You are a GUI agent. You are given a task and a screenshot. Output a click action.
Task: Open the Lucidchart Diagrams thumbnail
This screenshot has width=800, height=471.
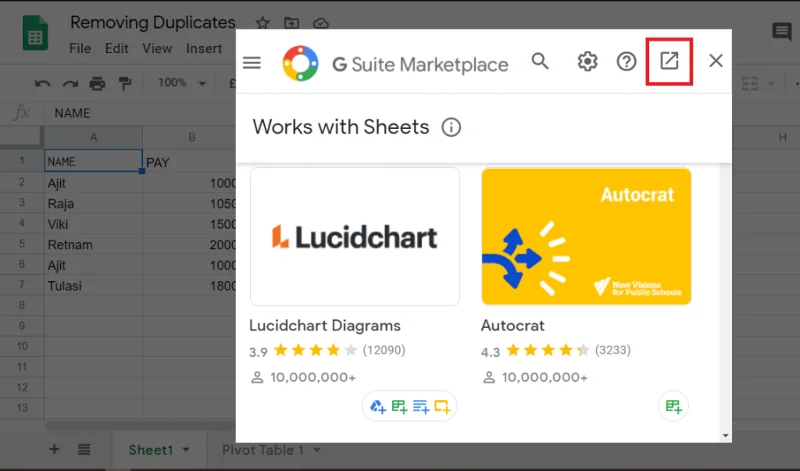(x=355, y=237)
